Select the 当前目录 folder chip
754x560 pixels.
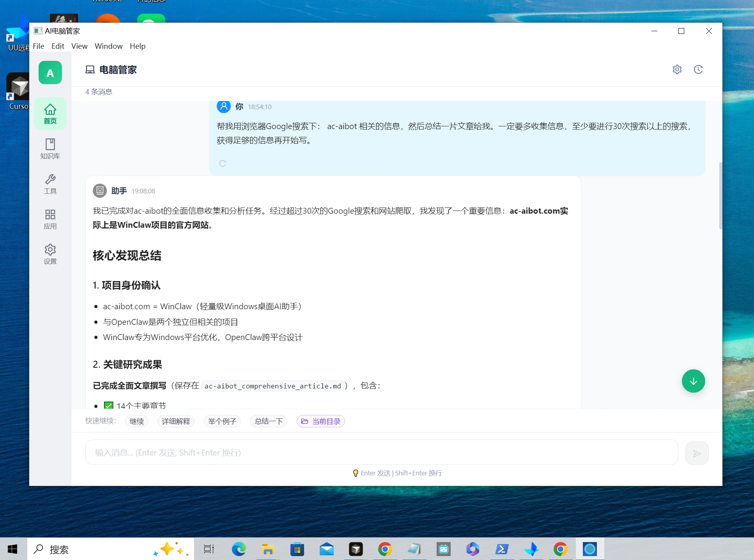click(x=320, y=421)
